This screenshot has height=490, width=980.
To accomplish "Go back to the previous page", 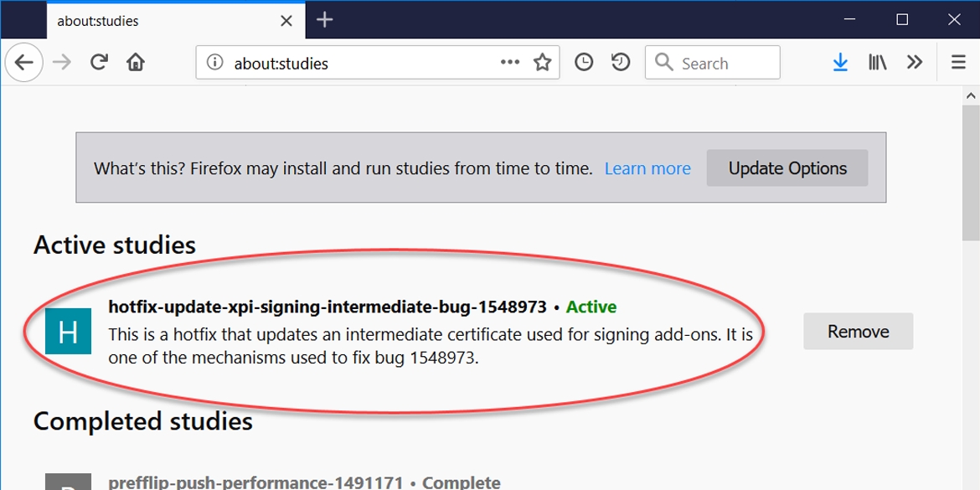I will coord(23,63).
